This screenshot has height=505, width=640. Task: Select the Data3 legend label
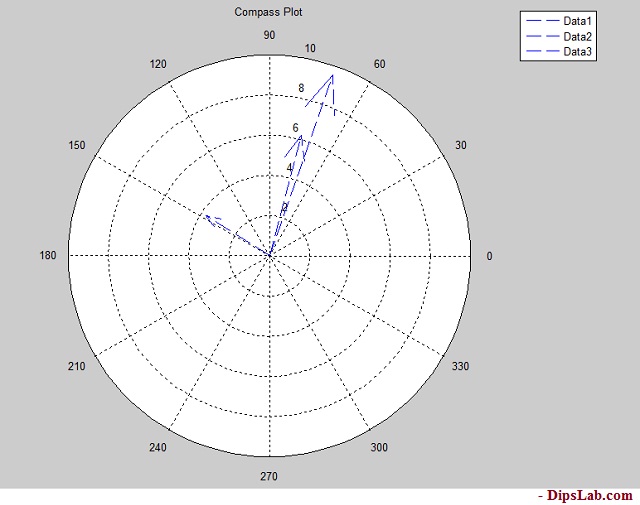[578, 51]
